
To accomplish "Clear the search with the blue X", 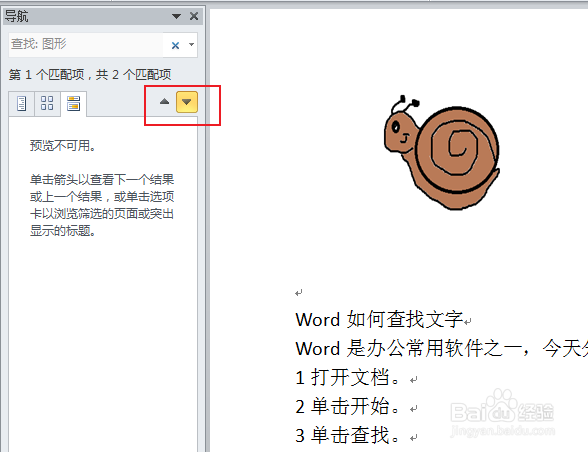I will coord(175,45).
